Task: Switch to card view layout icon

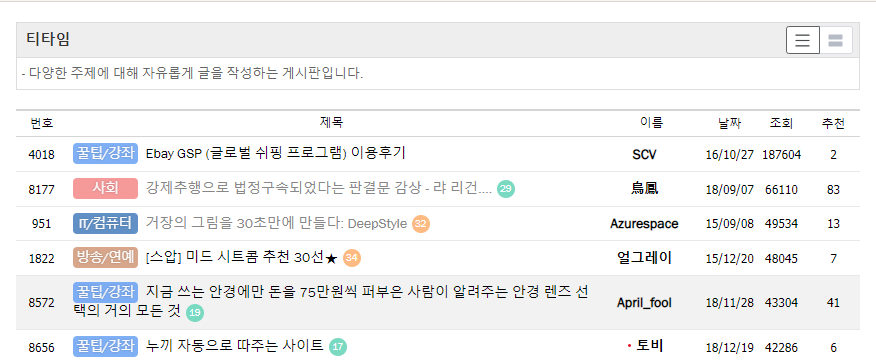Action: pyautogui.click(x=836, y=40)
